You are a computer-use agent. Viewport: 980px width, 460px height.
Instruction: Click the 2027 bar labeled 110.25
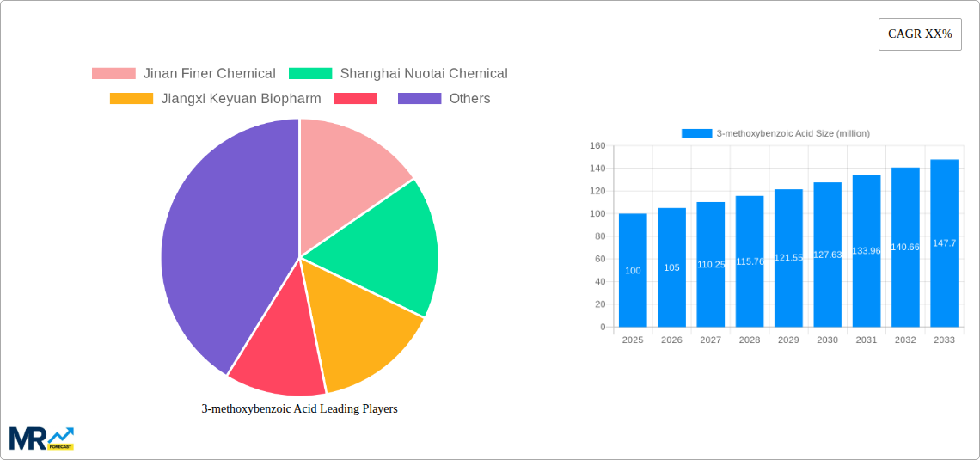(x=711, y=264)
